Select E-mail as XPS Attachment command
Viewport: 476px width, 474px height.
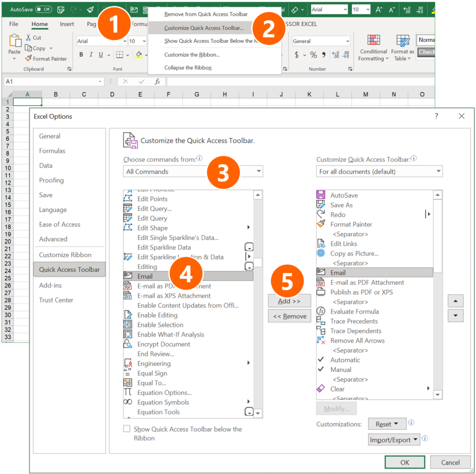188,296
